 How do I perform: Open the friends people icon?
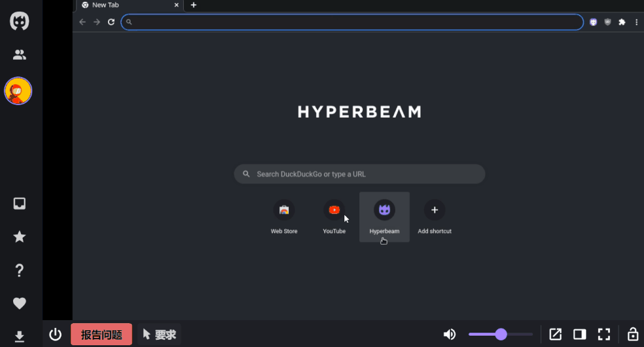(19, 55)
